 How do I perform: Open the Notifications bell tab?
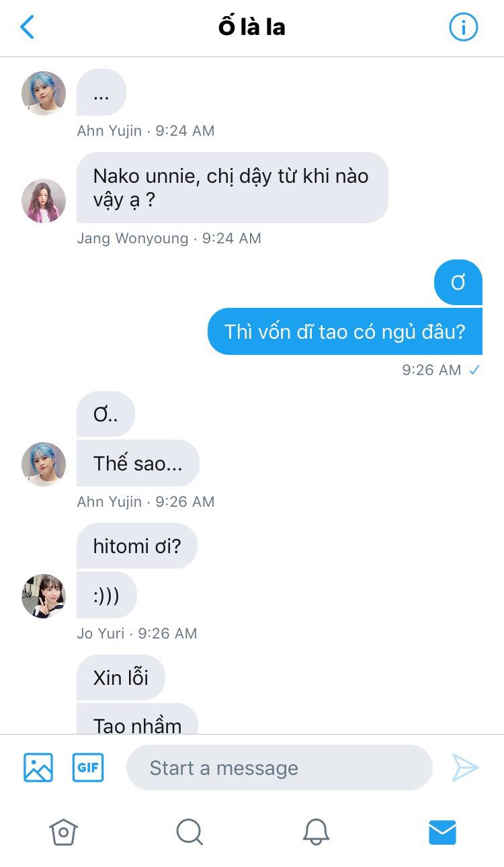316,833
